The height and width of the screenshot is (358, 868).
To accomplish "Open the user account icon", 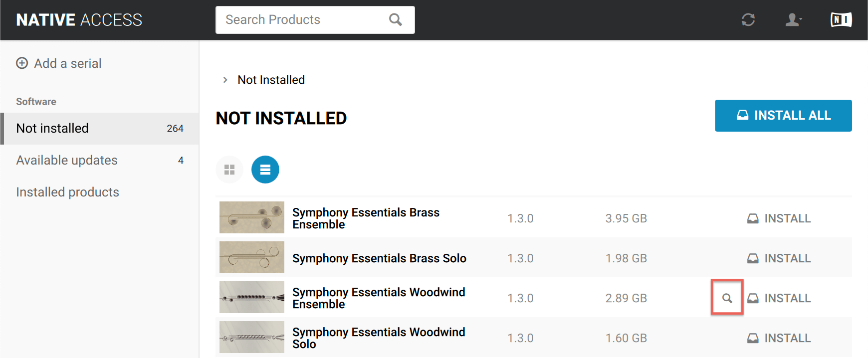I will (792, 20).
